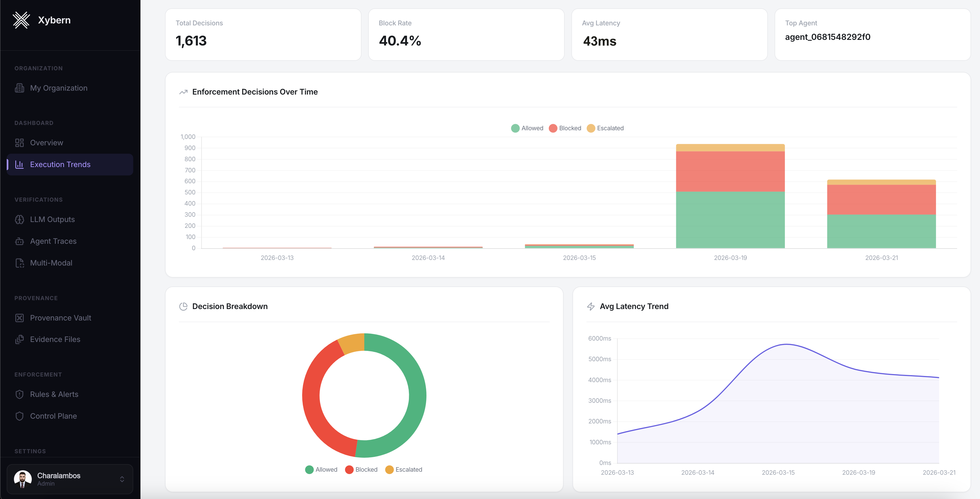Click the Xybern logo icon
Viewport: 980px width, 499px height.
(x=22, y=20)
